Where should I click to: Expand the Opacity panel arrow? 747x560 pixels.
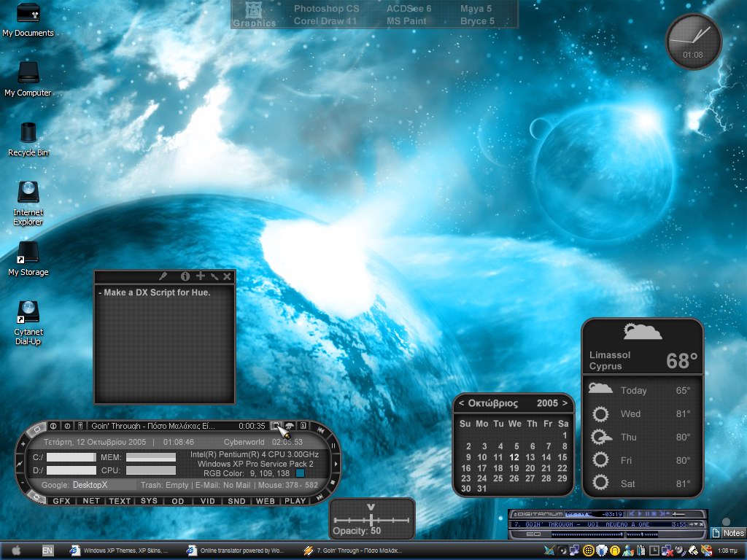tap(371, 507)
